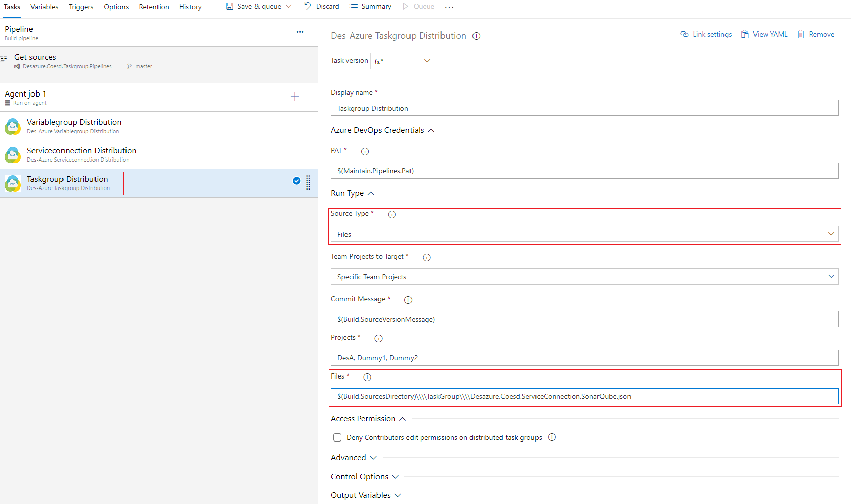Image resolution: width=851 pixels, height=504 pixels.
Task: Click the View YAML link text
Action: point(770,34)
